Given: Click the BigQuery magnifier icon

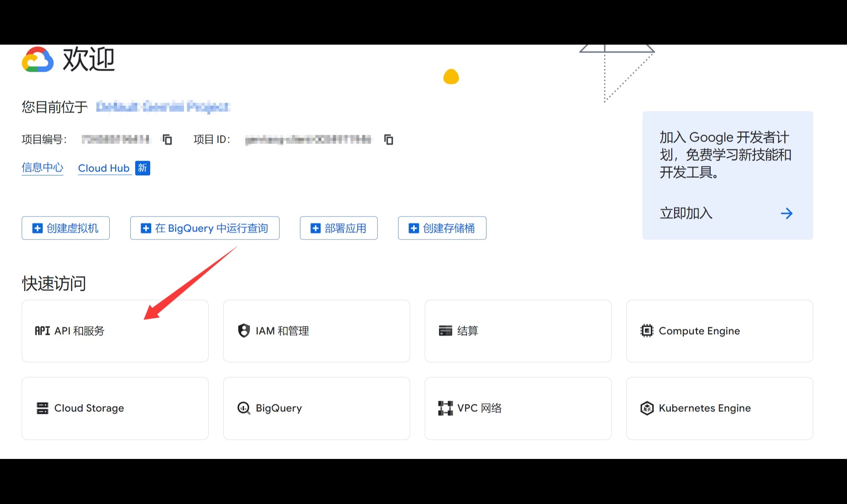Looking at the screenshot, I should pyautogui.click(x=244, y=408).
